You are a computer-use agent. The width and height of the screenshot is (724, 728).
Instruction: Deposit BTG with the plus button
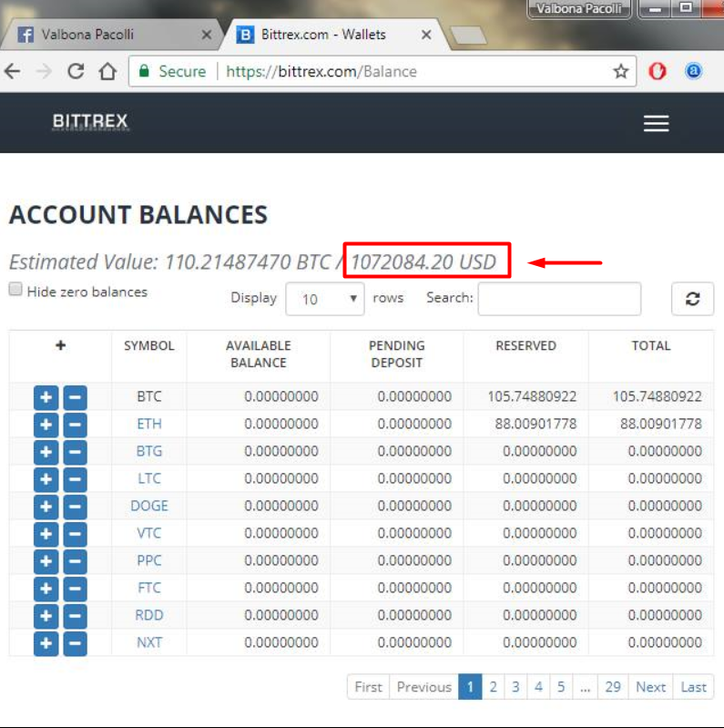(x=46, y=452)
